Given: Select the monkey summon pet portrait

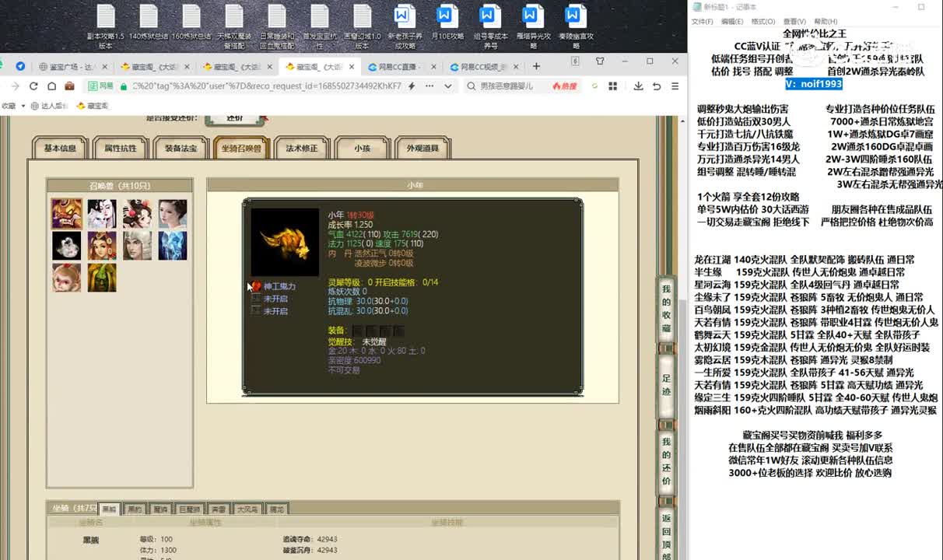Looking at the screenshot, I should (x=66, y=278).
